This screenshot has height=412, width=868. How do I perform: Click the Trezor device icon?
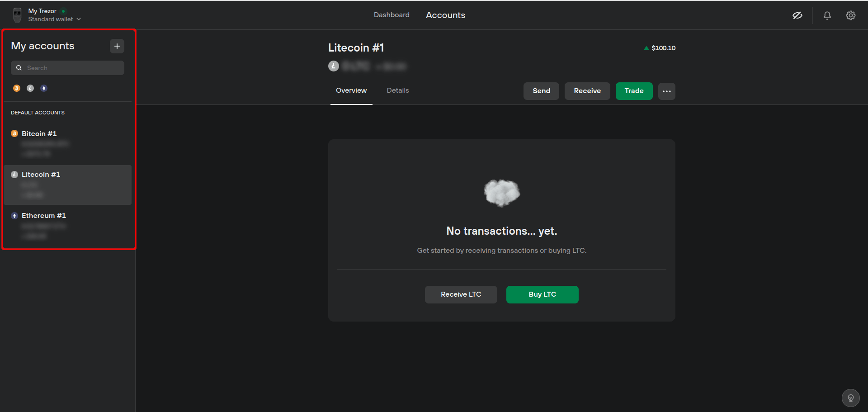(x=17, y=15)
